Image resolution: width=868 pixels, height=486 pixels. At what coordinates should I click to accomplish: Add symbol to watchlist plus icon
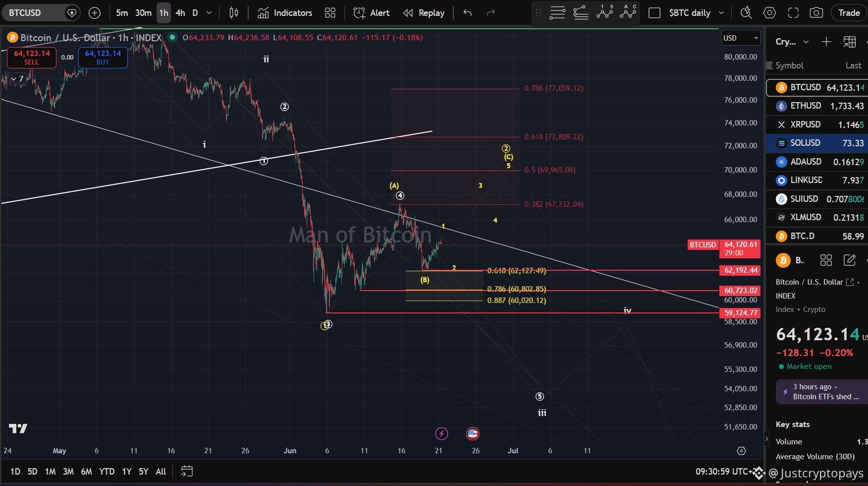click(826, 42)
